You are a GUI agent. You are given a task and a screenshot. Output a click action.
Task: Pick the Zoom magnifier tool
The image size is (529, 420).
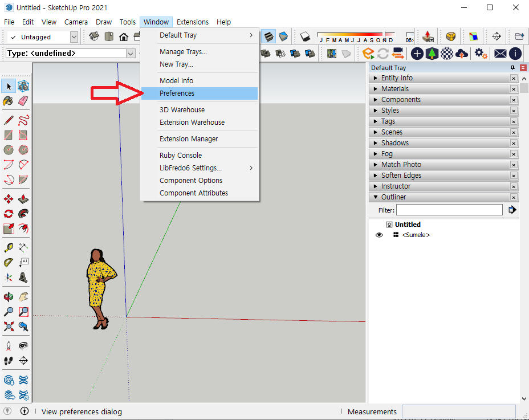(x=9, y=311)
